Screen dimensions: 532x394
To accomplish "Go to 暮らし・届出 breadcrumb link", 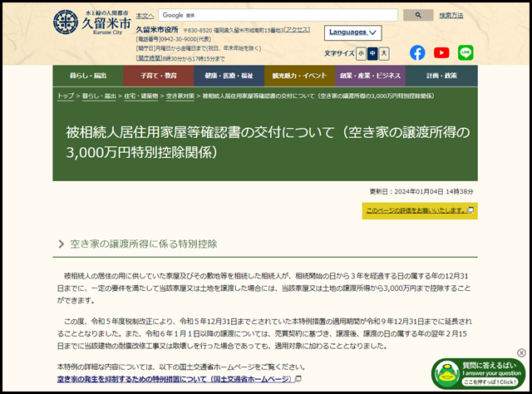I will 99,96.
